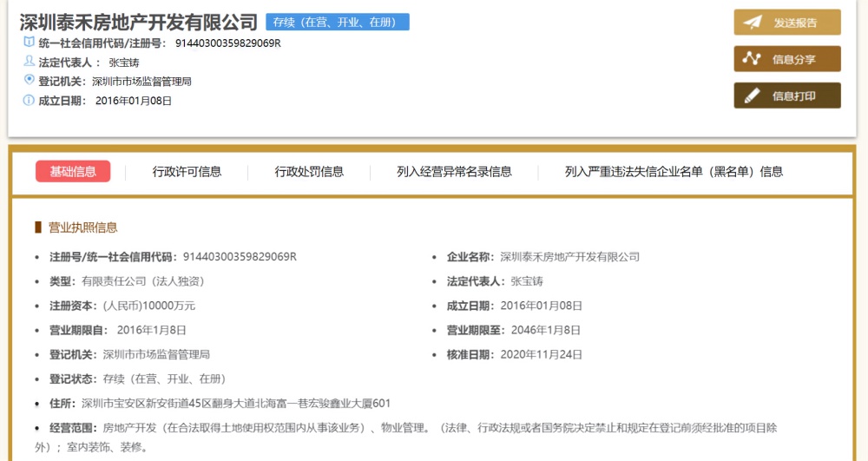
Task: Click approval date 2020年11月24日
Action: [541, 354]
